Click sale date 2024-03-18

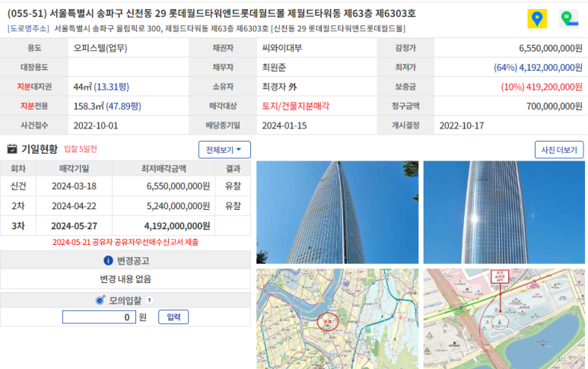point(74,186)
